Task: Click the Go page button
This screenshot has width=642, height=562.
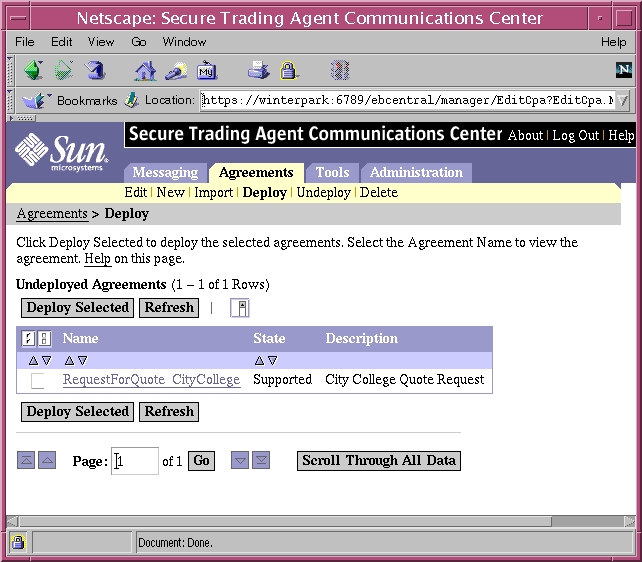Action: click(x=201, y=461)
